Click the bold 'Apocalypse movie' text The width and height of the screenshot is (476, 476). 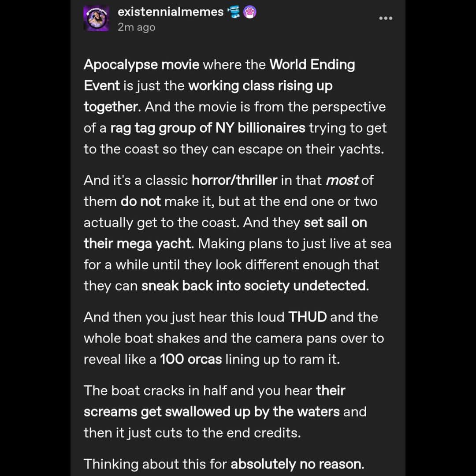pos(141,65)
